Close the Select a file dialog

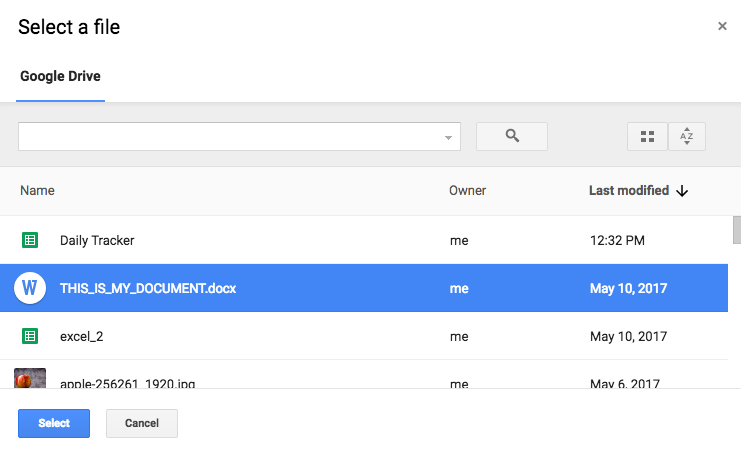click(x=722, y=26)
